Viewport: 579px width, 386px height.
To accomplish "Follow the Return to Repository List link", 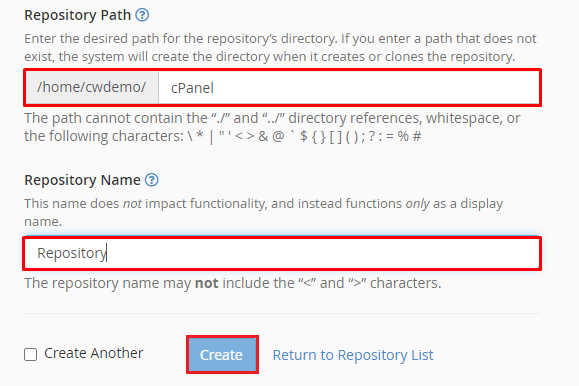I will pyautogui.click(x=353, y=355).
